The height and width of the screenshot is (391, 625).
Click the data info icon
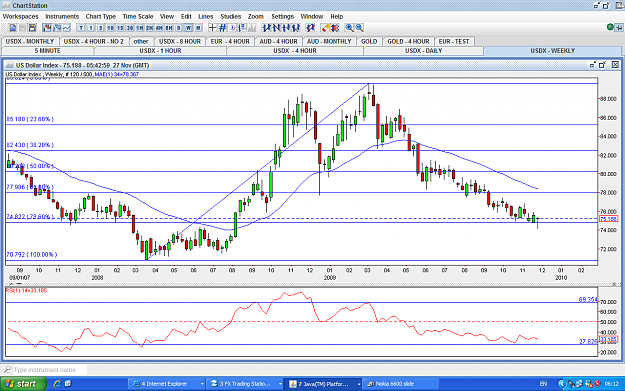[x=232, y=28]
